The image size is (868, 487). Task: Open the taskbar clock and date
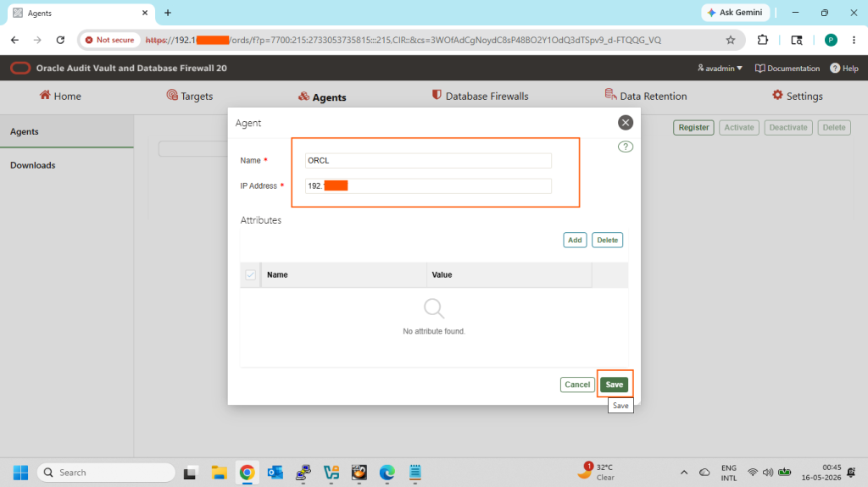click(821, 472)
